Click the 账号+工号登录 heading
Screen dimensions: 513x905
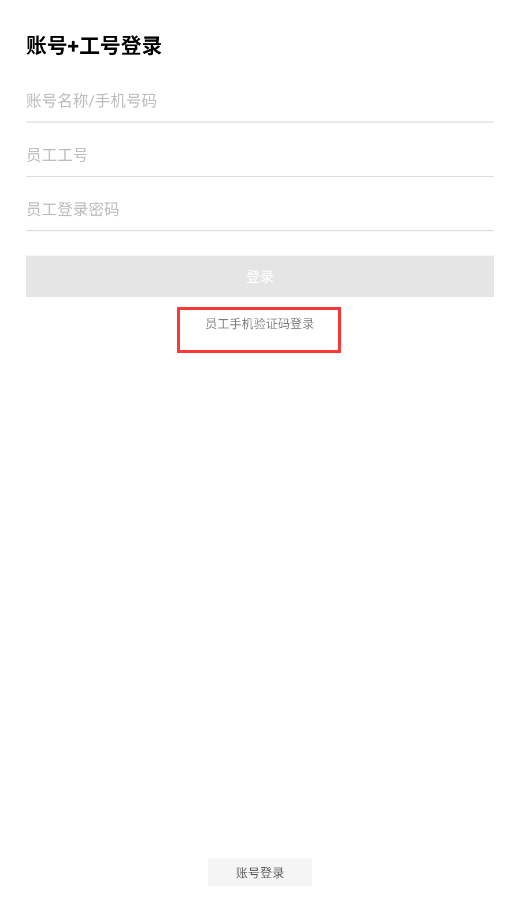(x=94, y=46)
